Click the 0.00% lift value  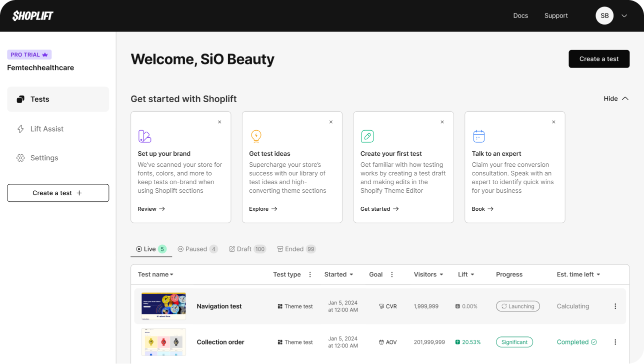point(466,306)
